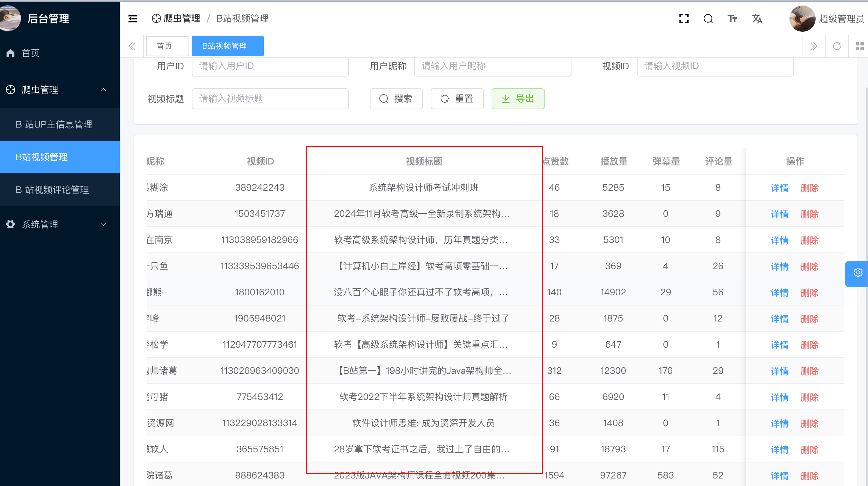Delete the row for video 113038959182966

(x=809, y=240)
